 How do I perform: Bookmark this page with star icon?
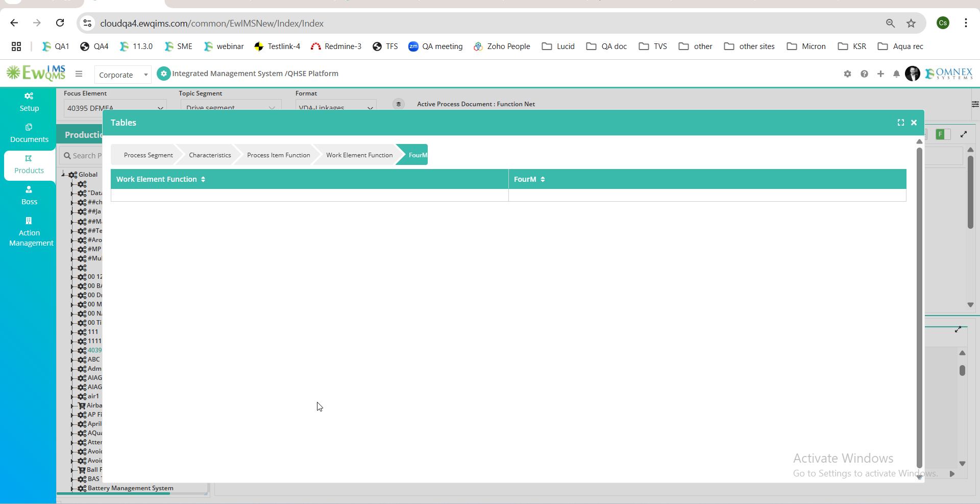coord(911,23)
